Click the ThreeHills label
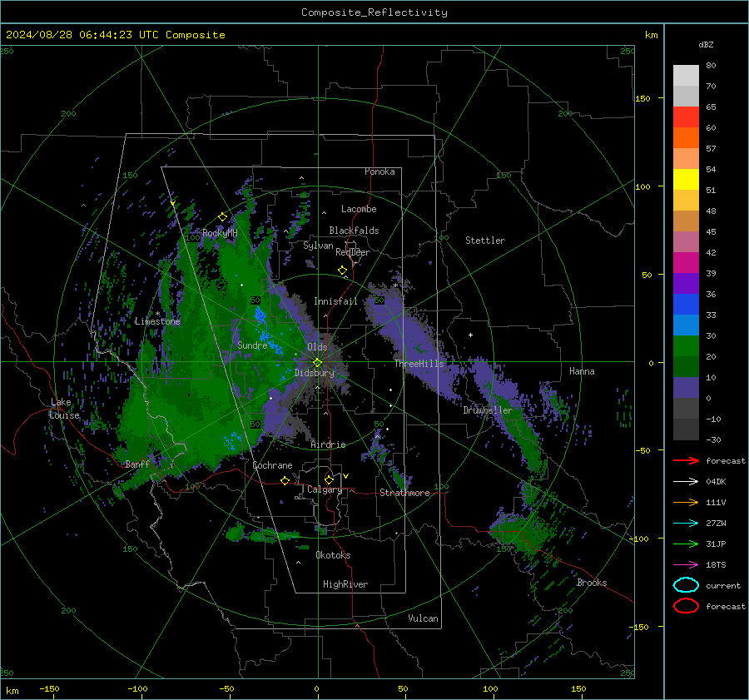Screen dimensions: 749x700 point(419,364)
